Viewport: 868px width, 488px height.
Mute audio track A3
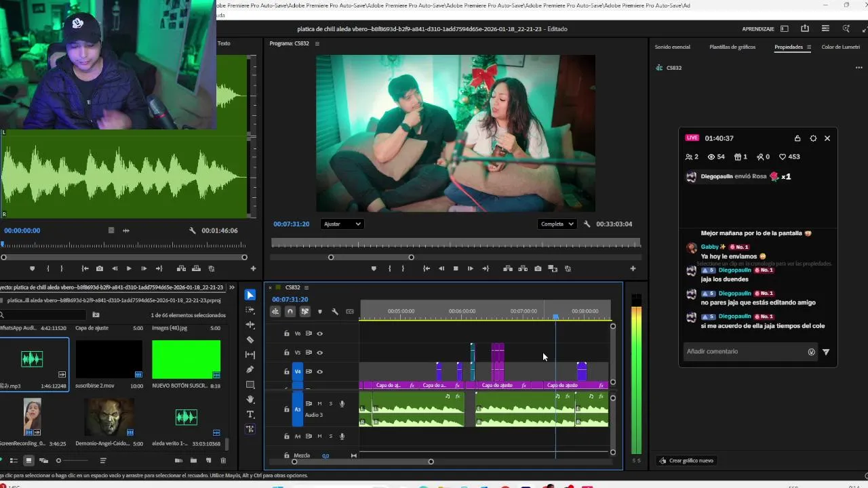[x=319, y=404]
